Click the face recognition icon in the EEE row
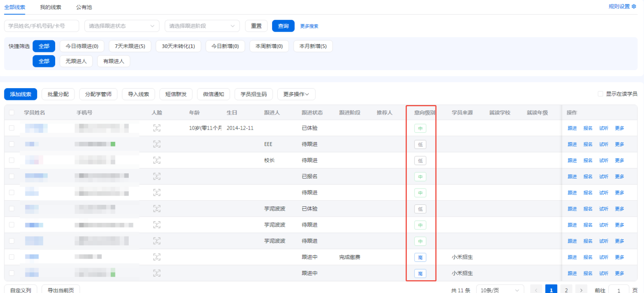 point(157,144)
